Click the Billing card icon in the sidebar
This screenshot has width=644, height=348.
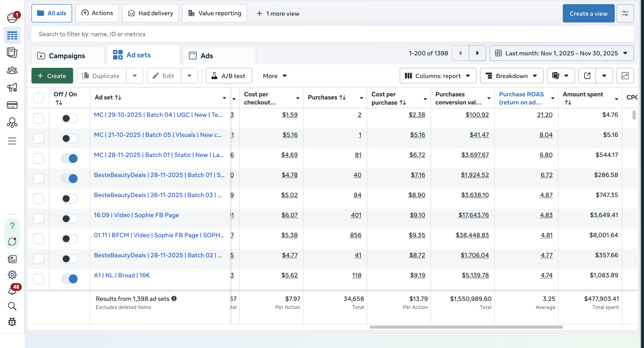click(12, 105)
